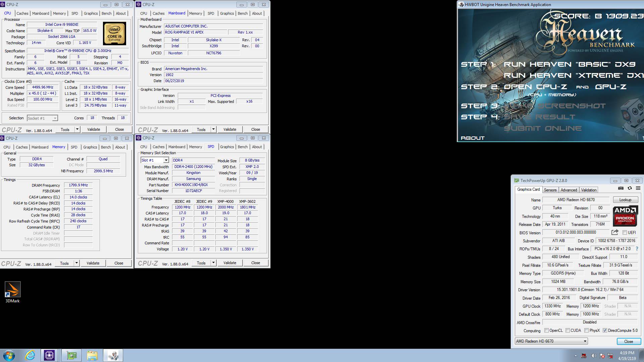Show hidden system tray icons

pos(576,356)
